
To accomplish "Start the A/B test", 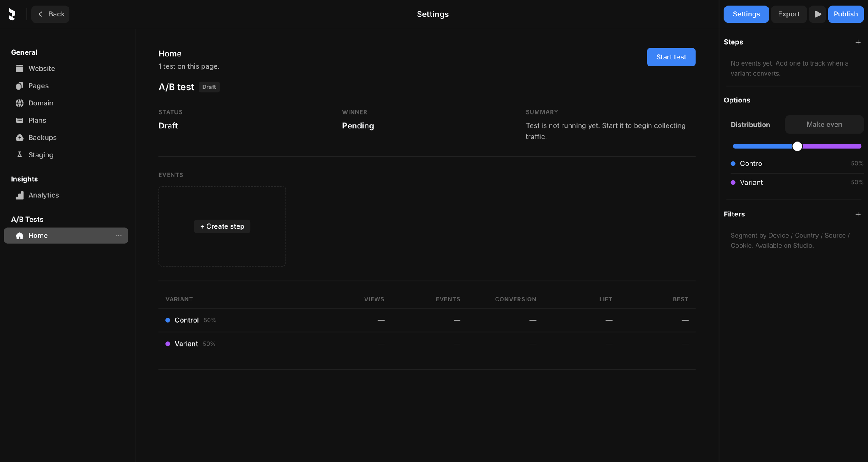I will point(671,57).
